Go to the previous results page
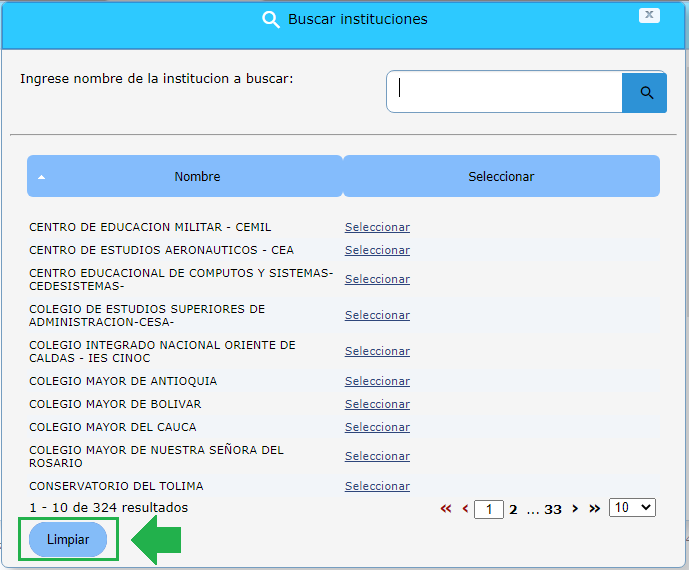Image resolution: width=689 pixels, height=570 pixels. click(465, 509)
